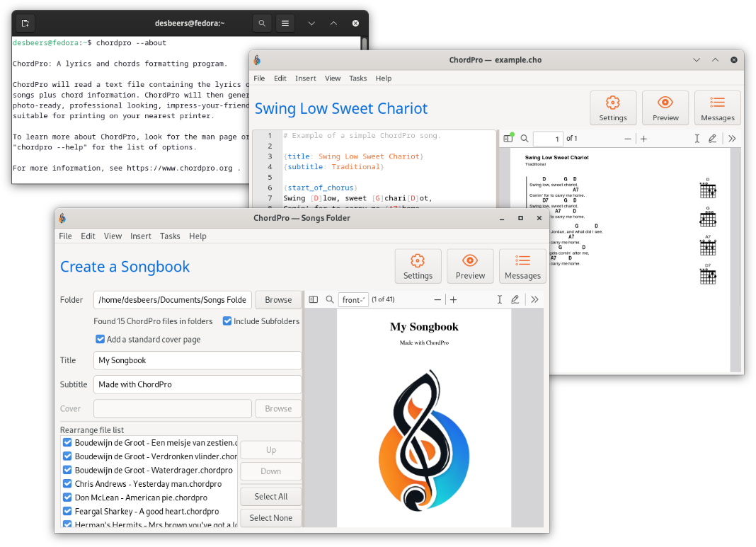
Task: Click line 3 title directive in editor
Action: click(353, 156)
